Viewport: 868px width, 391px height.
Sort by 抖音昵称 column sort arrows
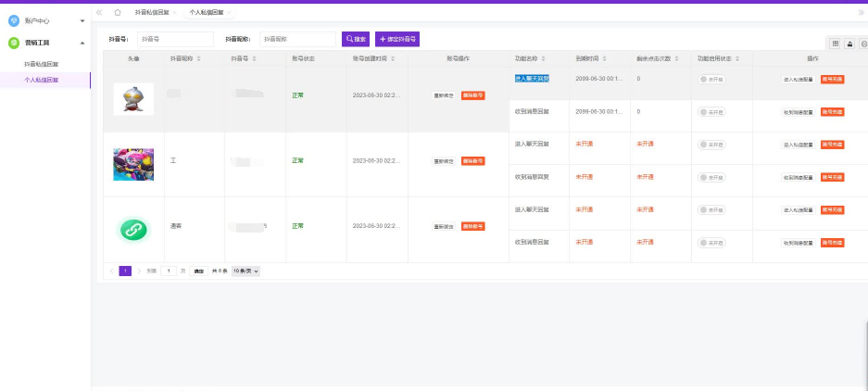[198, 58]
